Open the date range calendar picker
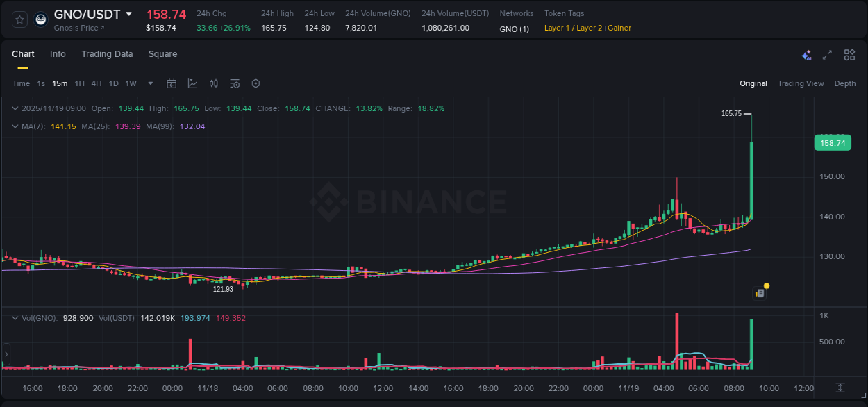This screenshot has height=407, width=868. pyautogui.click(x=172, y=83)
